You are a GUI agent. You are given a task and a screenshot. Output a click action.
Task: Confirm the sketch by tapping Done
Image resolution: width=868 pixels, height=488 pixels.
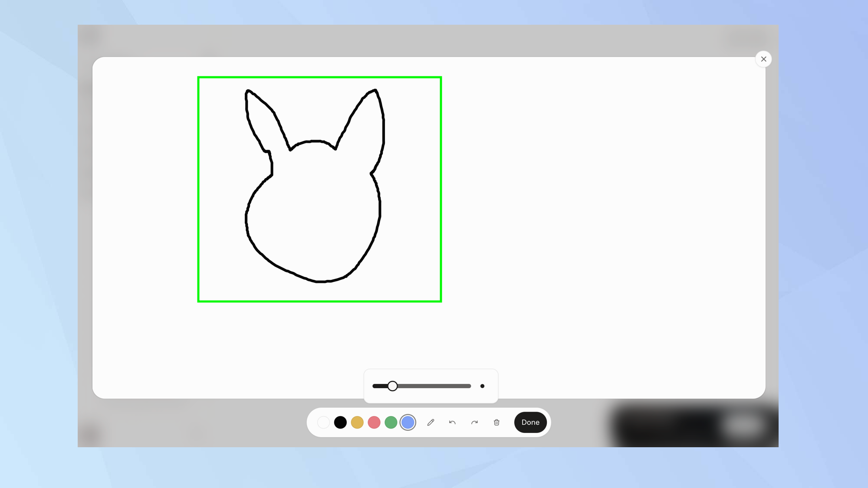click(x=530, y=422)
